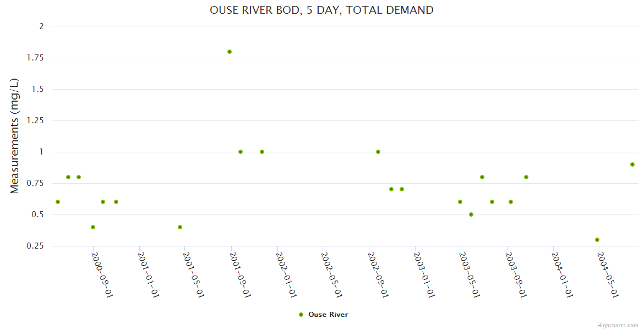Select the 0.4 point above 2000-09-01
Viewport: 644px width, 330px height.
pyautogui.click(x=93, y=227)
